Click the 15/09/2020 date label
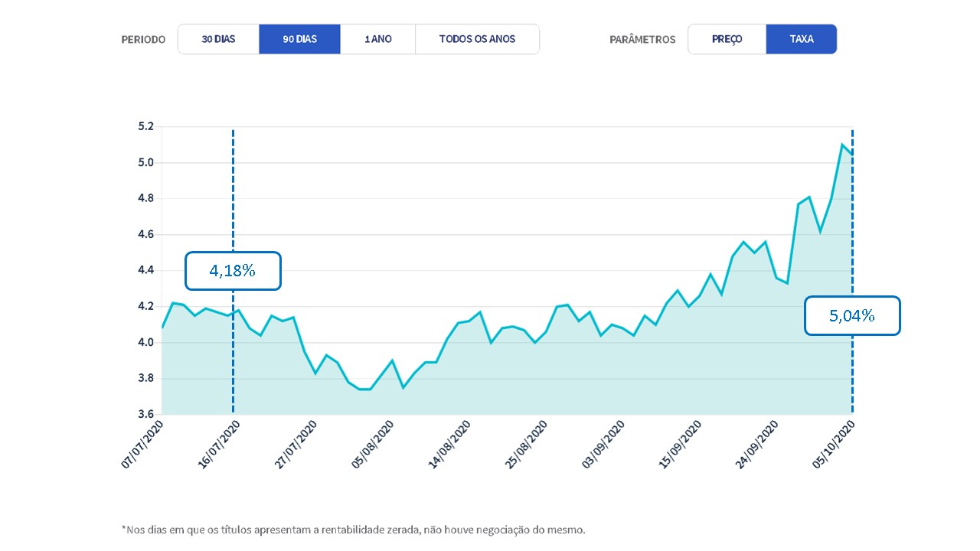The height and width of the screenshot is (551, 980). coord(679,445)
